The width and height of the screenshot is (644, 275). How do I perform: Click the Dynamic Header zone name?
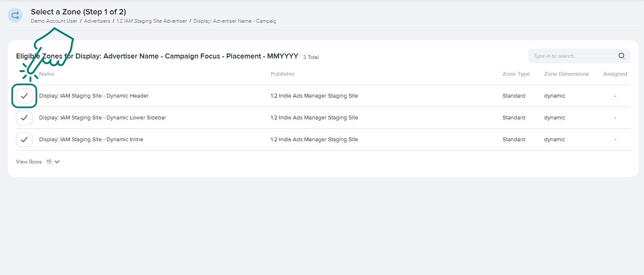(94, 96)
